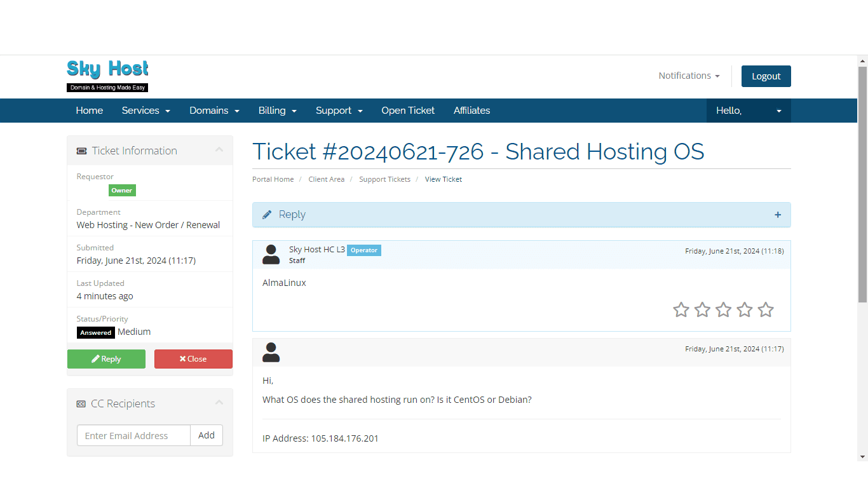Click the ticket icon in Ticket Information header
The height and width of the screenshot is (488, 868).
click(82, 151)
